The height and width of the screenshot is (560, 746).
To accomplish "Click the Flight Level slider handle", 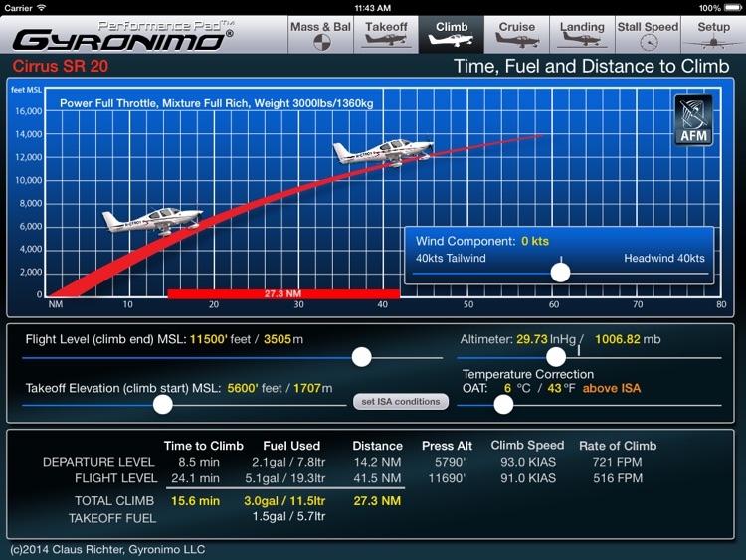I will [x=362, y=357].
